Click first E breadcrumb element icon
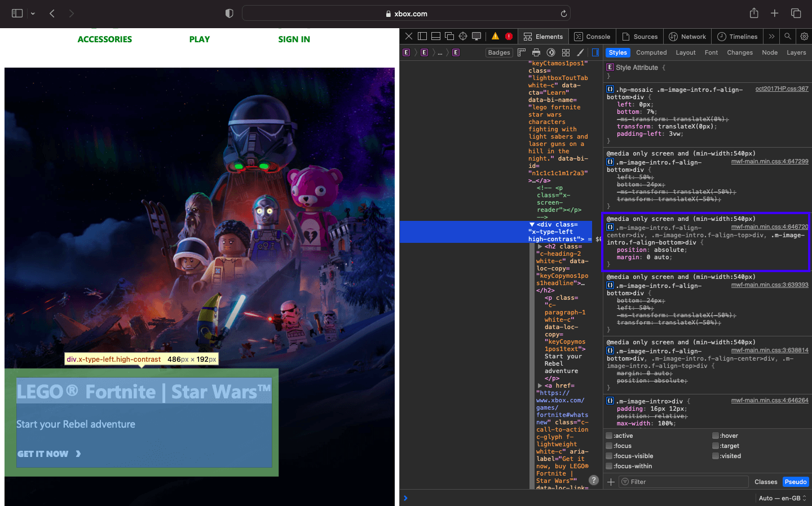The image size is (812, 506). click(x=406, y=52)
